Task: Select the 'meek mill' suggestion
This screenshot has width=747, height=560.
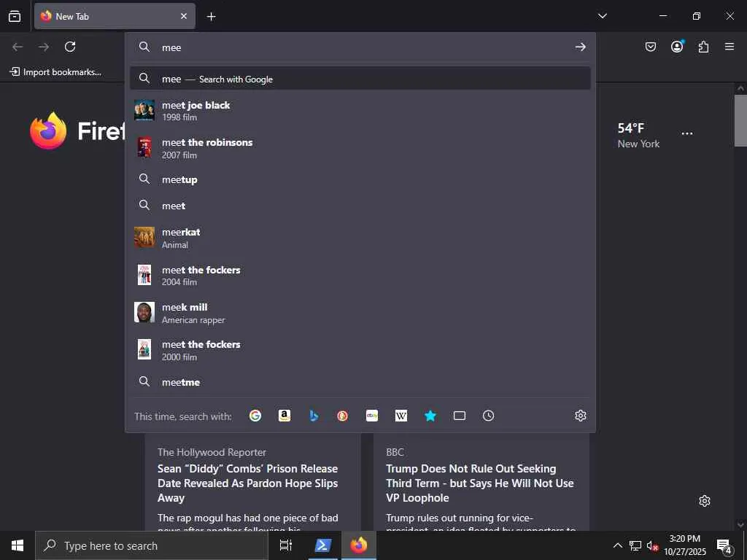Action: pyautogui.click(x=360, y=313)
